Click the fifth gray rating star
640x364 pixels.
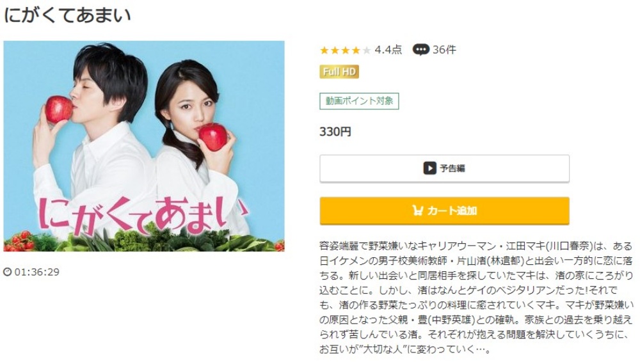pyautogui.click(x=367, y=50)
